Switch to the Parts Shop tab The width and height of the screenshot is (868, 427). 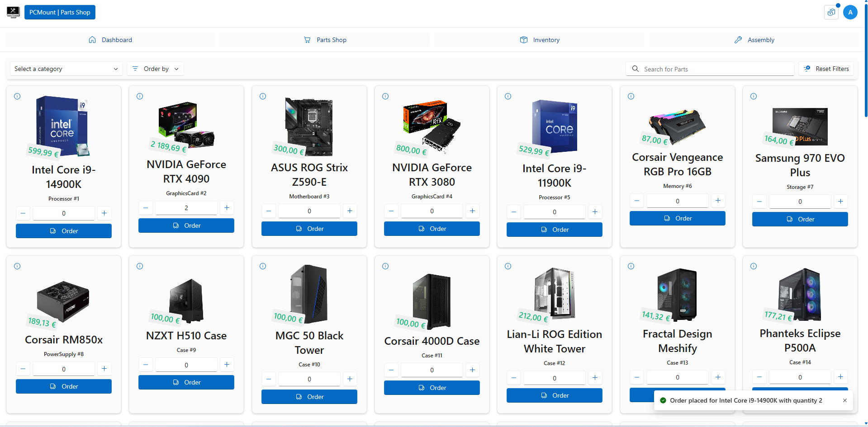click(x=325, y=40)
